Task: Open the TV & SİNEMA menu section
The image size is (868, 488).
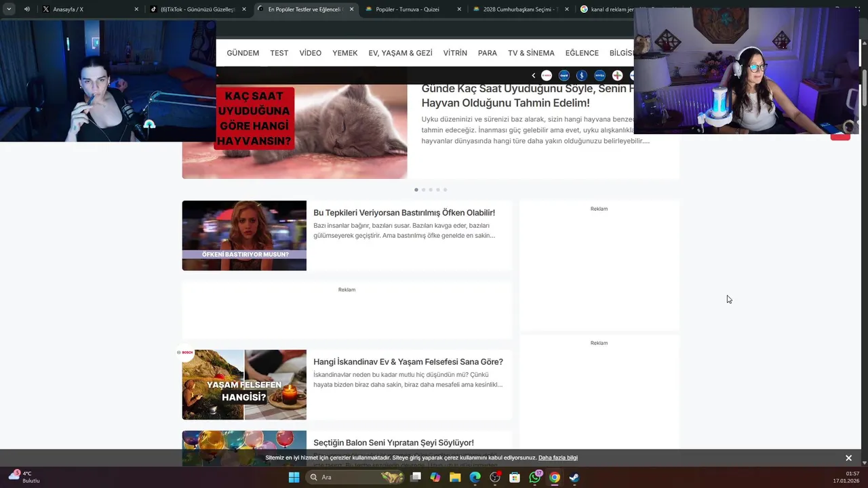Action: coord(531,53)
